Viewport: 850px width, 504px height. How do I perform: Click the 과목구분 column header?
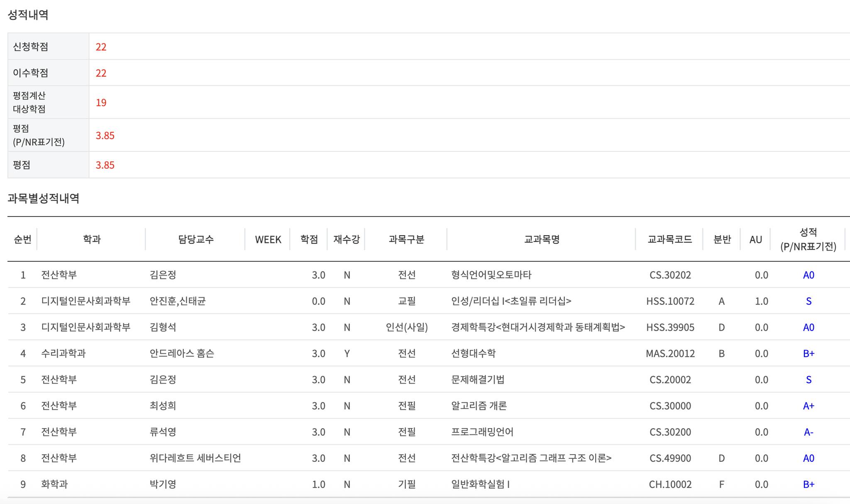(406, 239)
